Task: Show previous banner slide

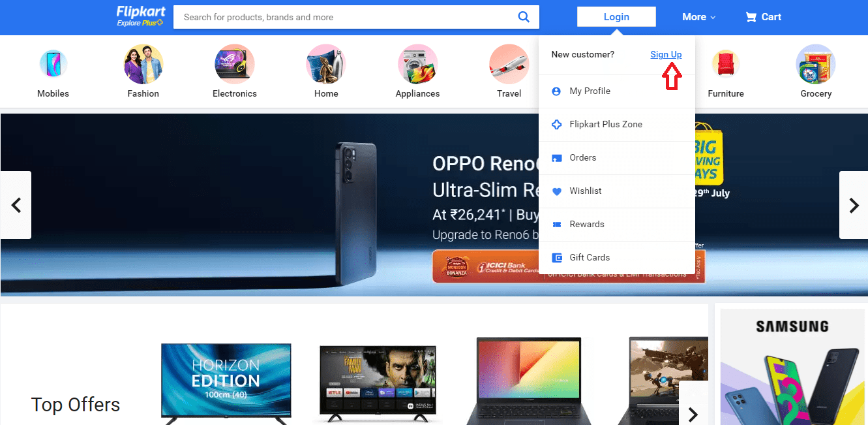Action: [x=16, y=205]
